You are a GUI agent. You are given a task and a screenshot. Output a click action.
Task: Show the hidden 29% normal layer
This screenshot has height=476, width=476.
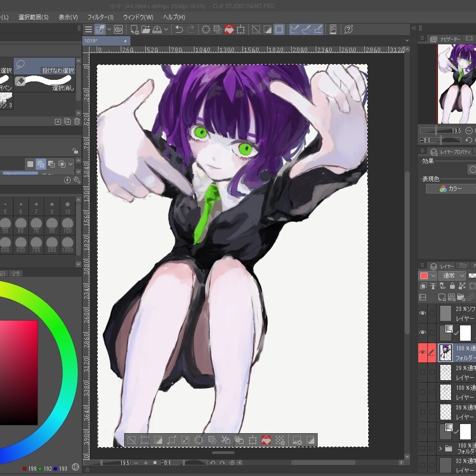(423, 372)
